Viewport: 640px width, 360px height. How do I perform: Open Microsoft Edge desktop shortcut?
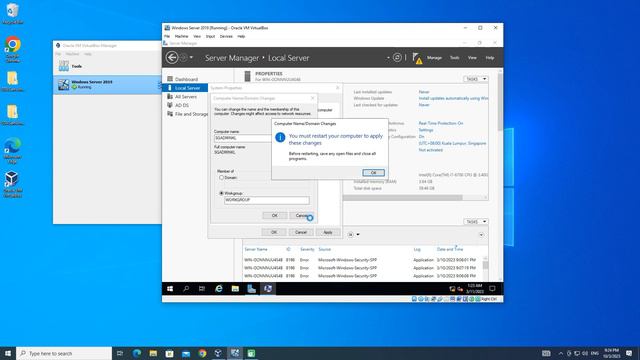(12, 150)
